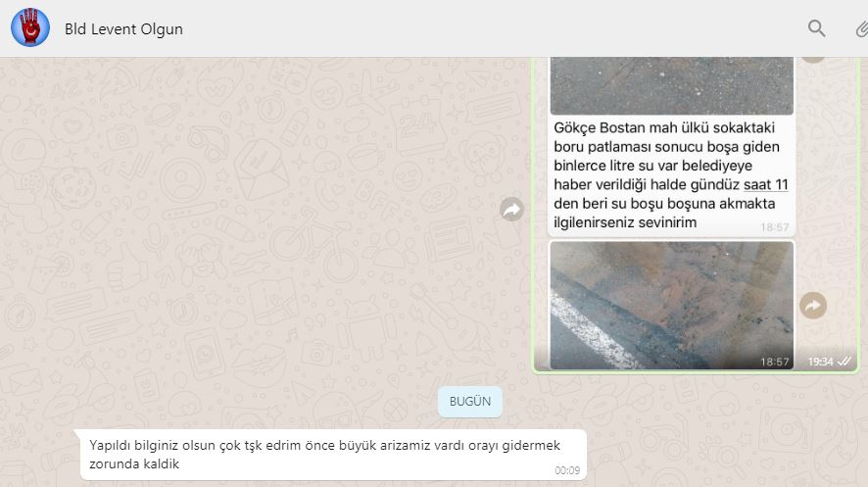This screenshot has width=868, height=487.
Task: Click the partially hidden forward arrow near top
Action: [x=812, y=58]
